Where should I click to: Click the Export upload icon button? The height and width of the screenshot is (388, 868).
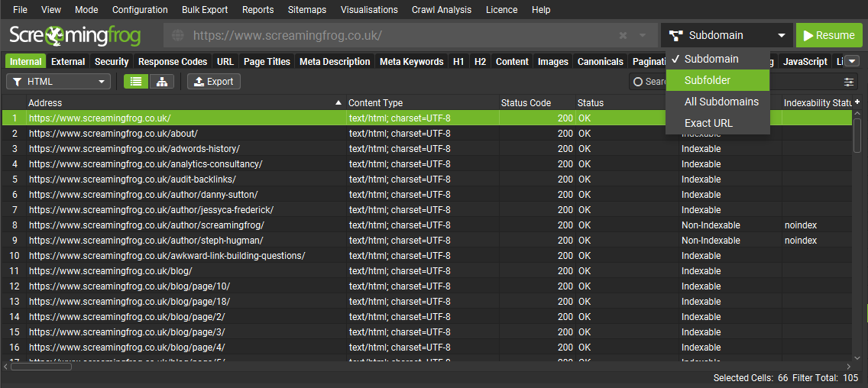click(x=213, y=82)
